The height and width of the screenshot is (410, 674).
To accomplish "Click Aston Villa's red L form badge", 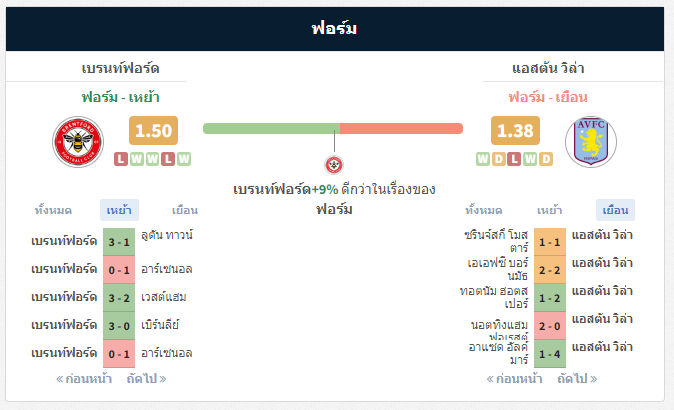I will point(514,159).
